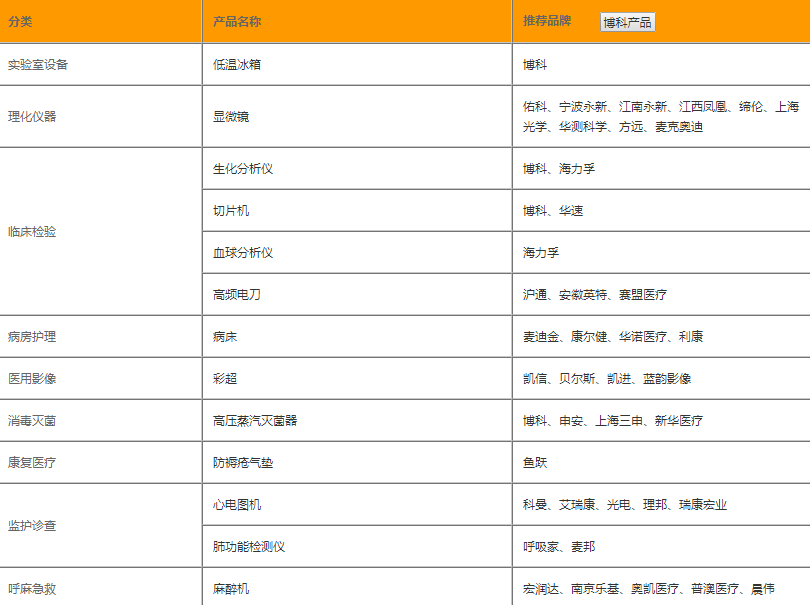
Task: Click the 血球分析仪 product cell
Action: 357,253
